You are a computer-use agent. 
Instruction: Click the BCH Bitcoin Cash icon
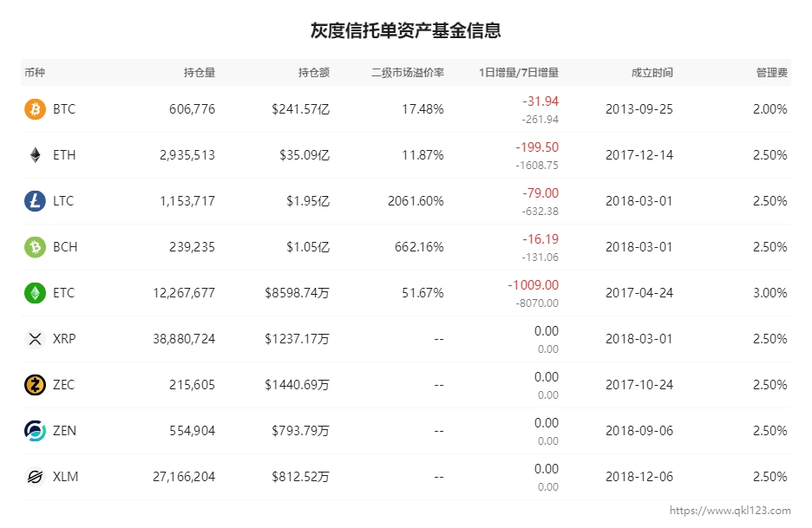35,247
